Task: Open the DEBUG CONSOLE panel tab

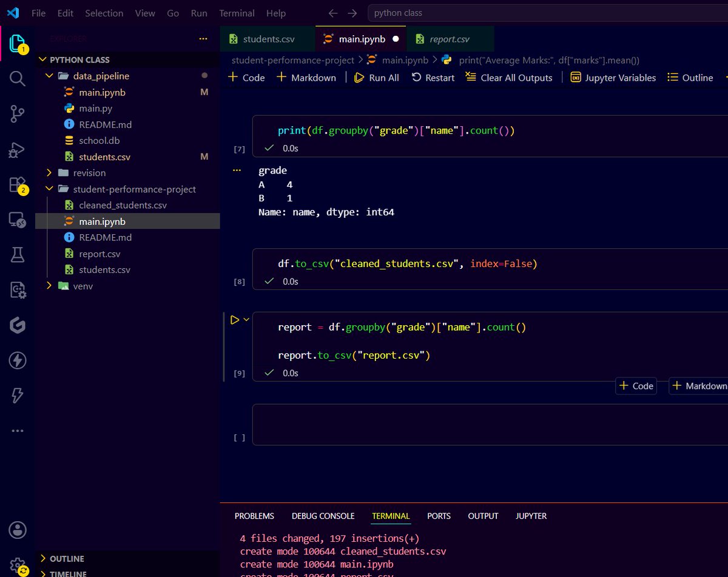Action: tap(323, 516)
